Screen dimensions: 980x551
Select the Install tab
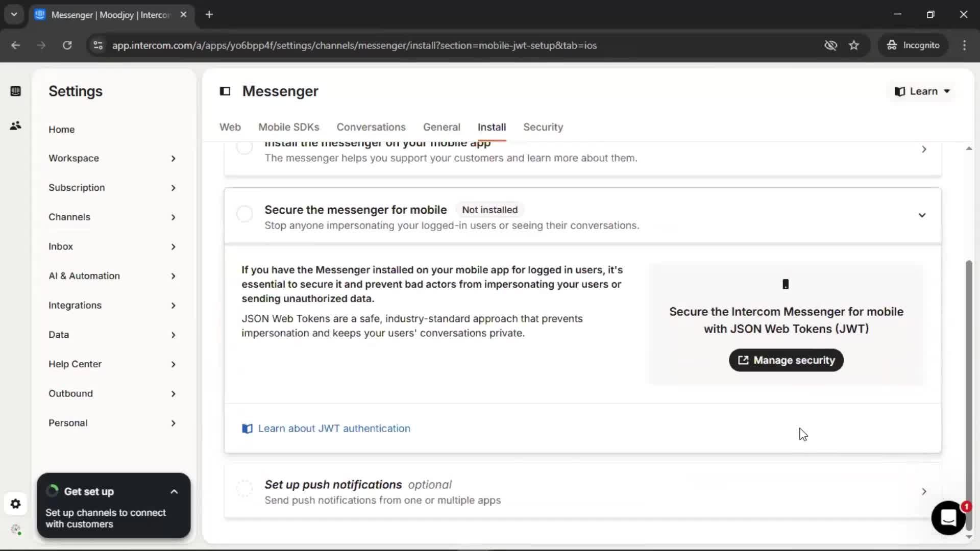[x=492, y=127]
